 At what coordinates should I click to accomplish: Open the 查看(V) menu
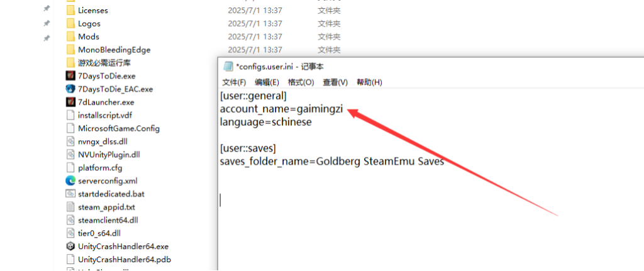pos(335,82)
